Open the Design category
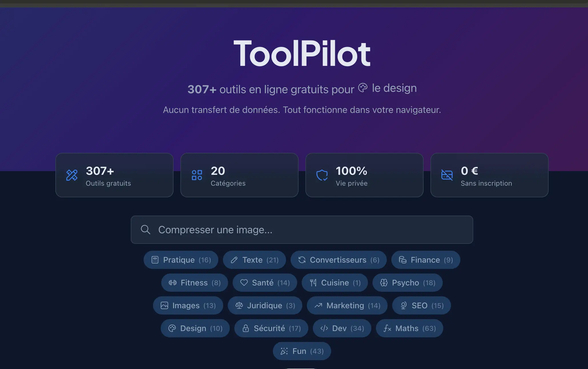This screenshot has width=588, height=369. pos(195,328)
